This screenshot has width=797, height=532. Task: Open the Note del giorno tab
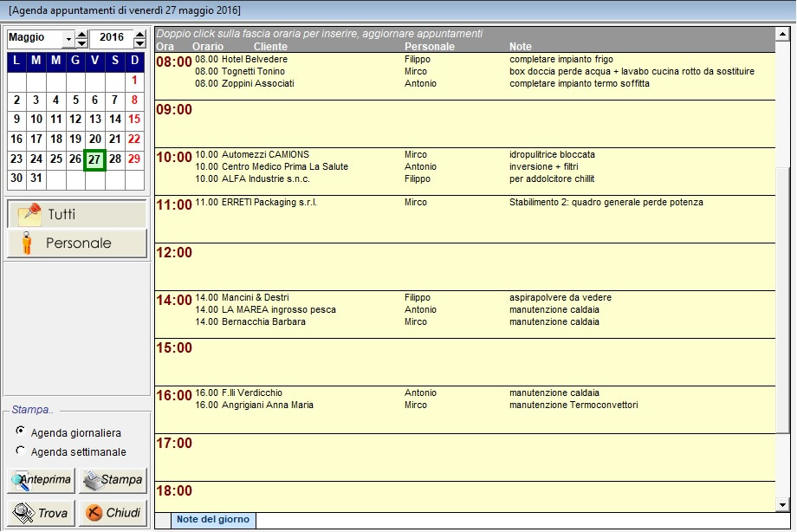[x=213, y=520]
